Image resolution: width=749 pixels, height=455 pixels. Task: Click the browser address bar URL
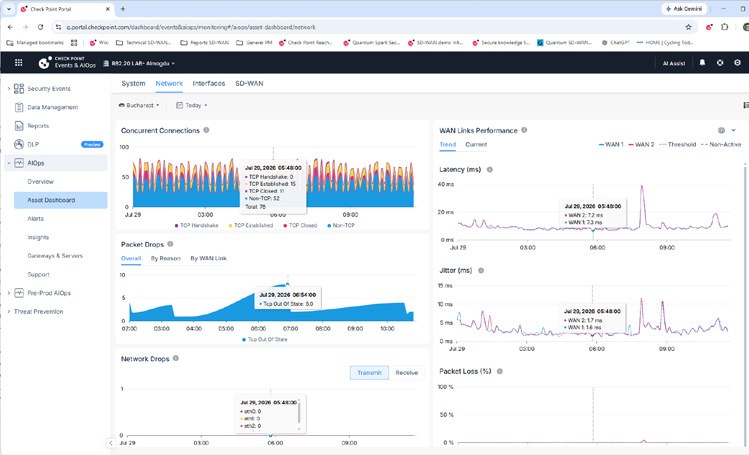191,27
